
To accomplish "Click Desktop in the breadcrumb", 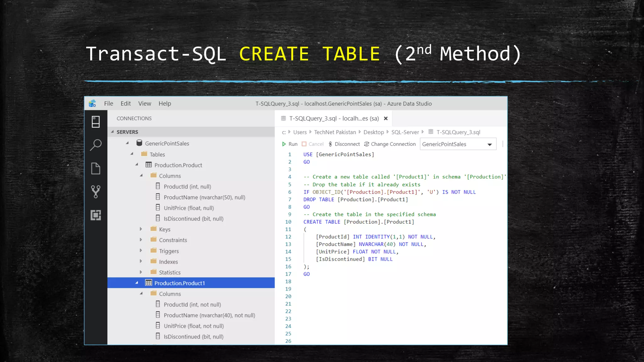I will point(374,132).
